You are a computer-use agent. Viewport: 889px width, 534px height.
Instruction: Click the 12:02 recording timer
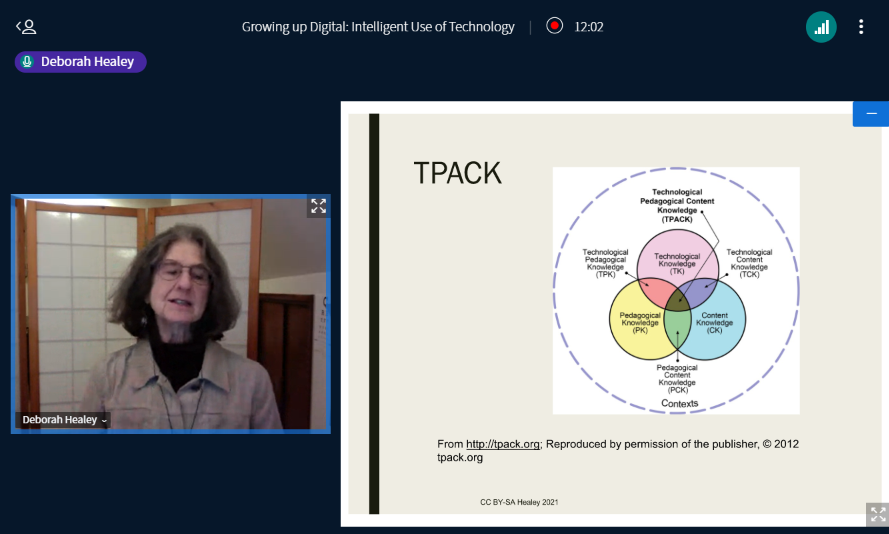click(x=589, y=27)
